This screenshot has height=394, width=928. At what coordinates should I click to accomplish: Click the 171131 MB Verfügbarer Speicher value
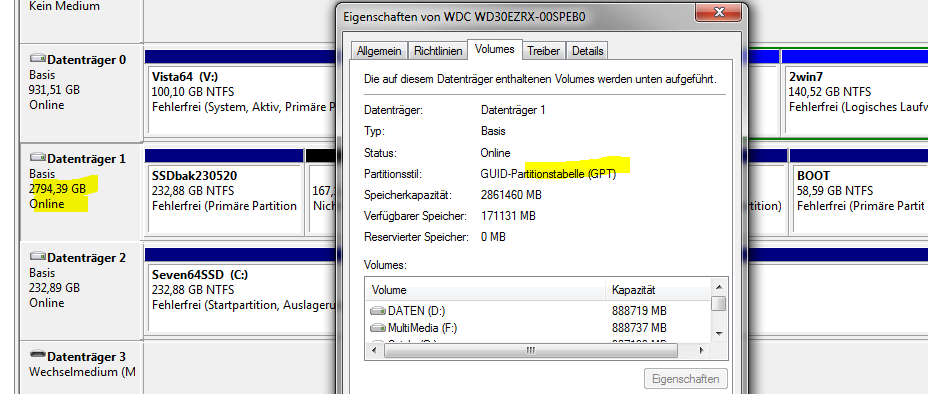508,216
